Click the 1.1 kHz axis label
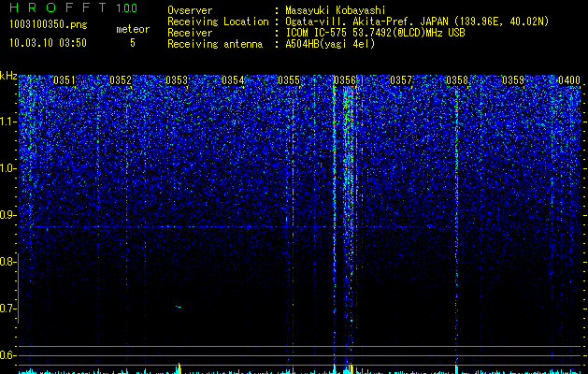The width and height of the screenshot is (588, 374). pyautogui.click(x=7, y=122)
